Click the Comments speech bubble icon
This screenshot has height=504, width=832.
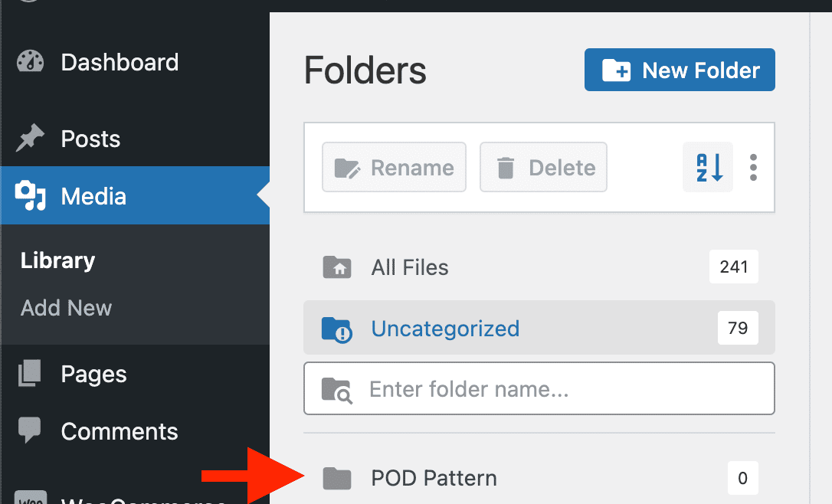pos(29,431)
